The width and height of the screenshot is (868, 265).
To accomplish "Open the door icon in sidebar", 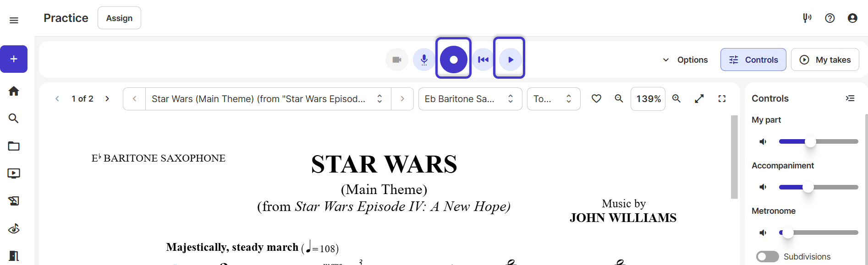I will 14,255.
